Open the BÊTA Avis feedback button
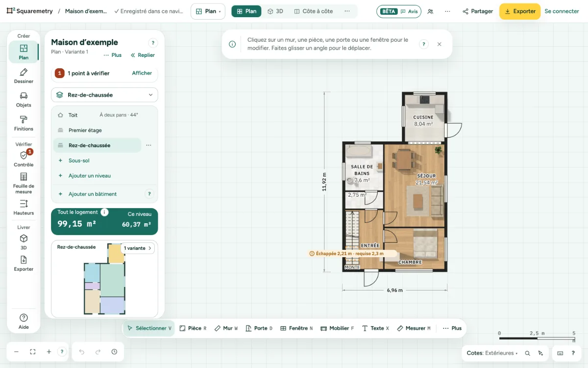 tap(399, 11)
